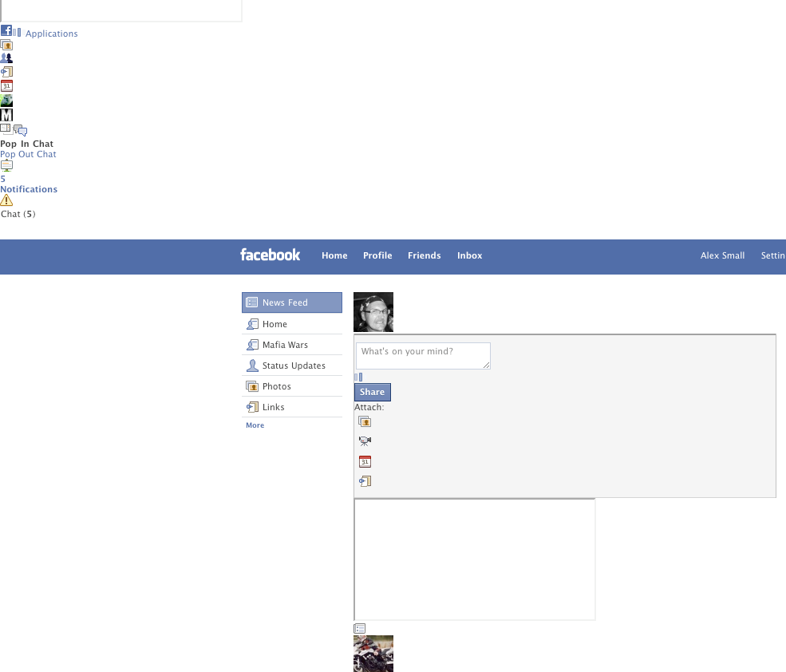The height and width of the screenshot is (672, 786).
Task: Attach a video using the camcorder icon
Action: [365, 441]
